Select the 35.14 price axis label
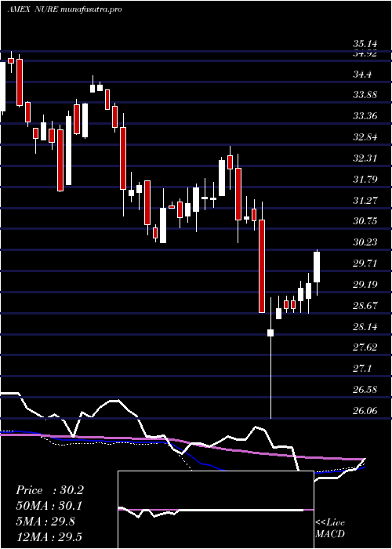The image size is (392, 549). 365,44
